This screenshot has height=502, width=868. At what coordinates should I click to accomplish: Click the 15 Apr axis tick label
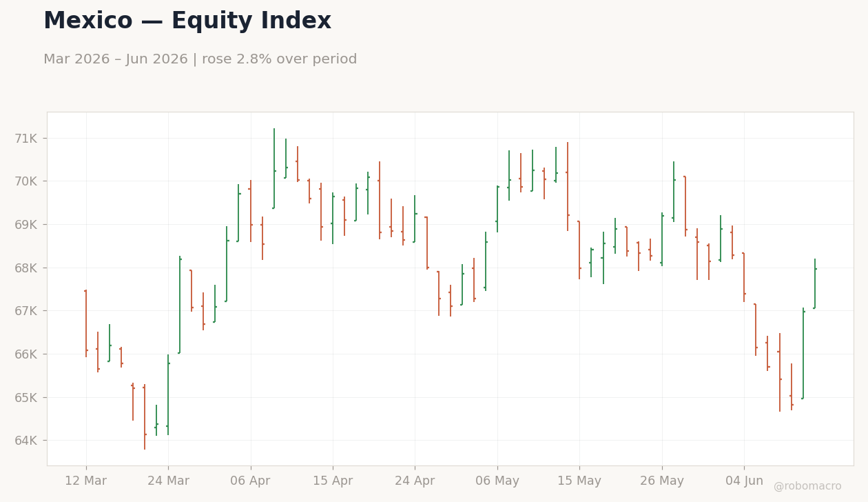[x=333, y=481]
